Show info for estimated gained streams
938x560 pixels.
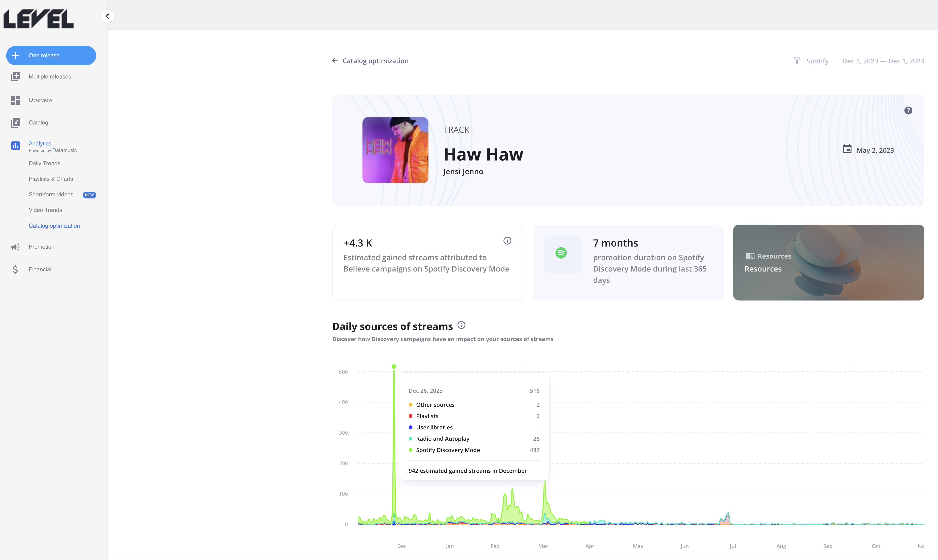pyautogui.click(x=507, y=241)
